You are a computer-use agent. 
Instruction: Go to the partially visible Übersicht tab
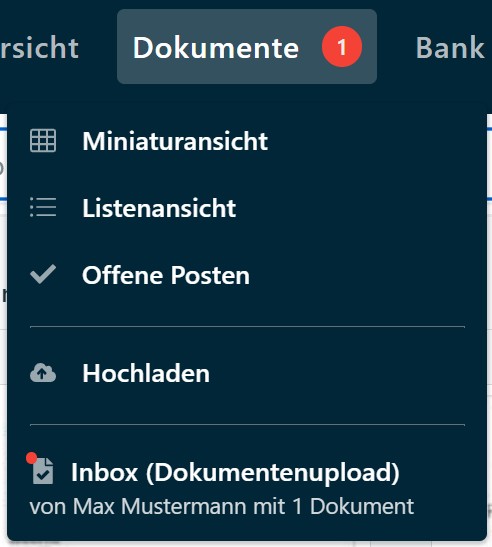[39, 47]
